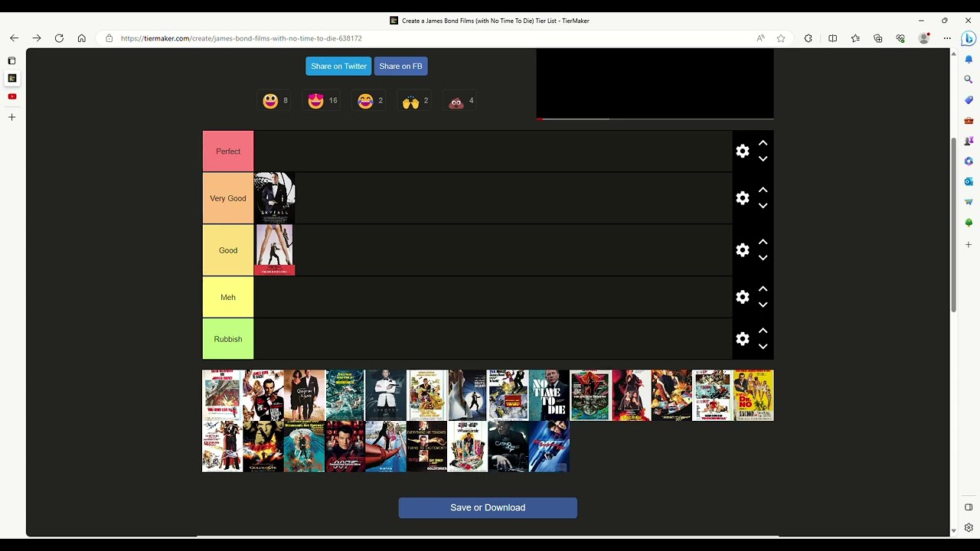
Task: Move Good tier down
Action: 763,258
